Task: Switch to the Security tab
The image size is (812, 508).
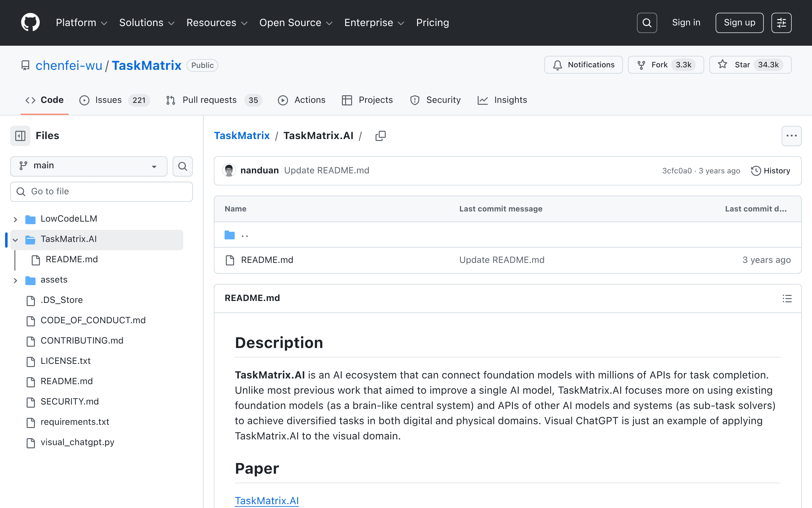Action: [435, 100]
